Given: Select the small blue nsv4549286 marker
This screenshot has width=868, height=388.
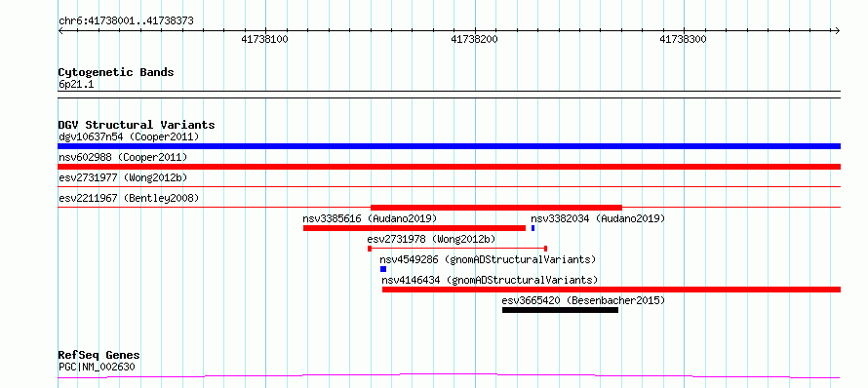Looking at the screenshot, I should click(383, 269).
